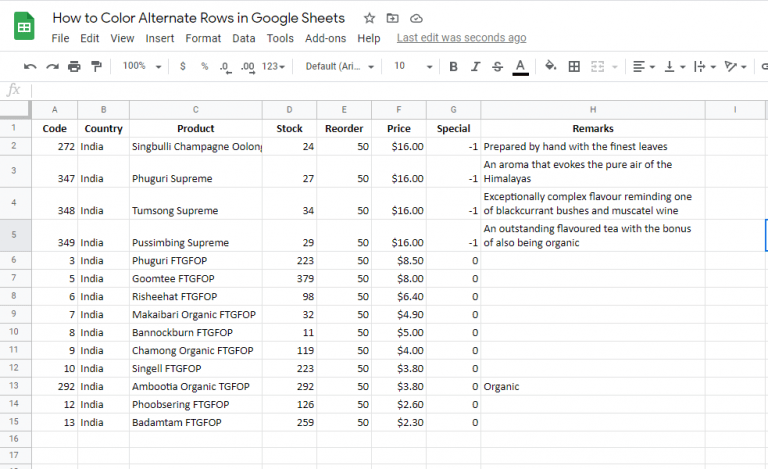Select the Product header cell
Image resolution: width=768 pixels, height=469 pixels.
pyautogui.click(x=195, y=128)
